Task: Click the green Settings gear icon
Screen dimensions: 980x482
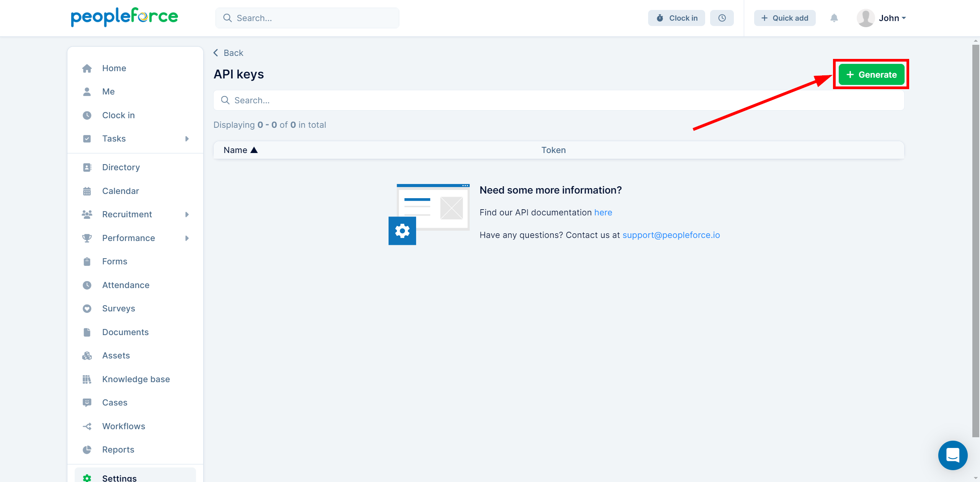Action: pos(87,478)
